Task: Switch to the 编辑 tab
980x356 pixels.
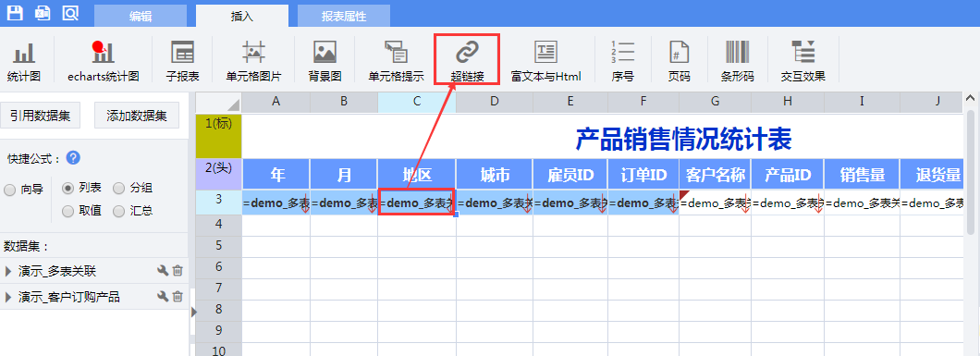Action: pos(140,17)
